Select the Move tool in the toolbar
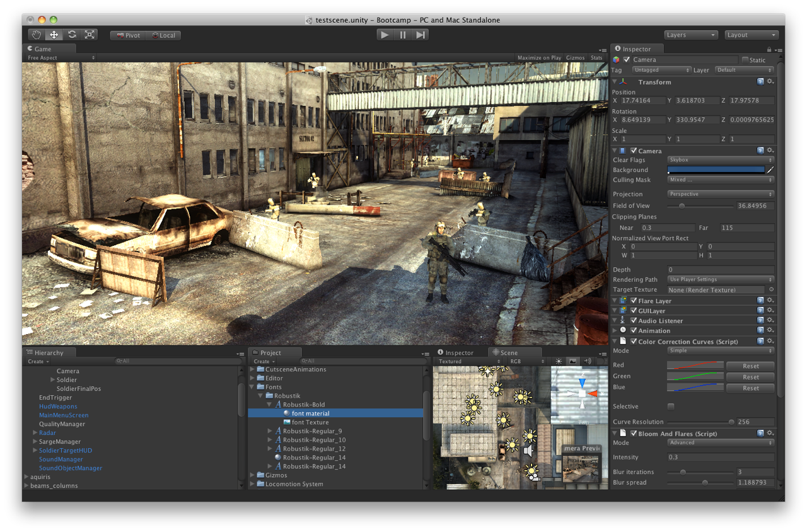This screenshot has width=807, height=532. [x=54, y=34]
